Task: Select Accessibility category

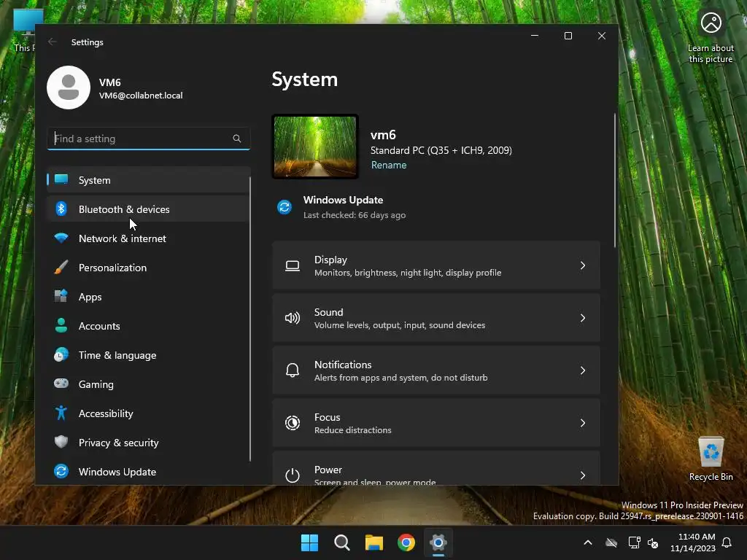Action: click(148, 413)
